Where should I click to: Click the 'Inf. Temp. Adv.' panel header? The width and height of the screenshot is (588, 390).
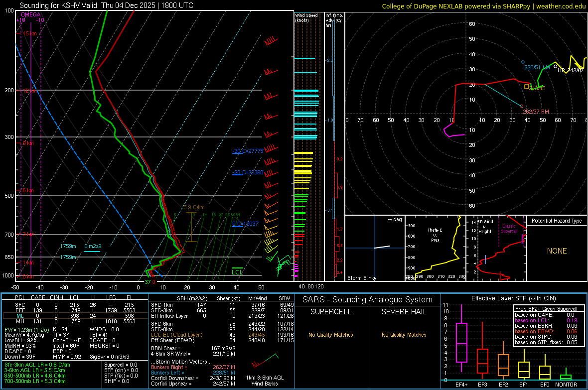334,20
